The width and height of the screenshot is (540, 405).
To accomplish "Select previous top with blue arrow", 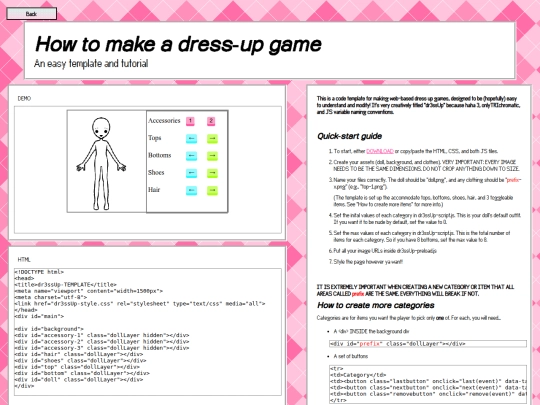I will (191, 139).
